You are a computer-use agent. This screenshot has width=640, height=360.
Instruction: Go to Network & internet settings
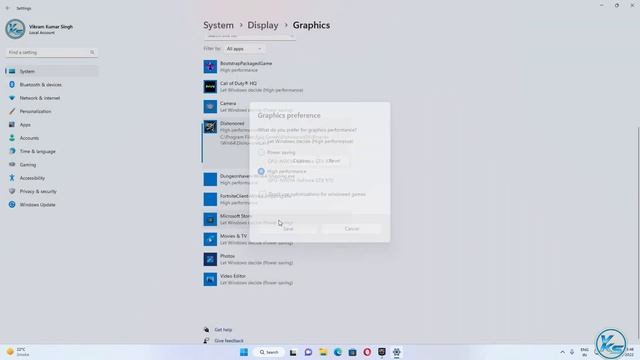click(52, 98)
